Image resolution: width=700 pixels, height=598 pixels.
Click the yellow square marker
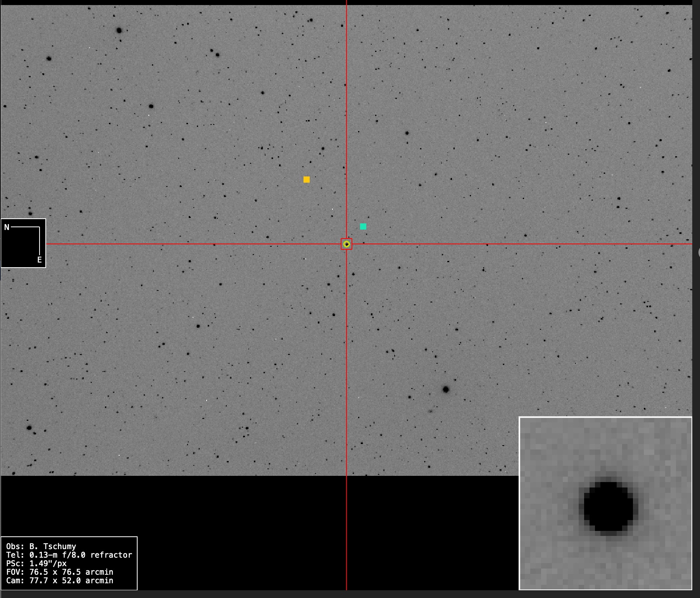tap(307, 180)
